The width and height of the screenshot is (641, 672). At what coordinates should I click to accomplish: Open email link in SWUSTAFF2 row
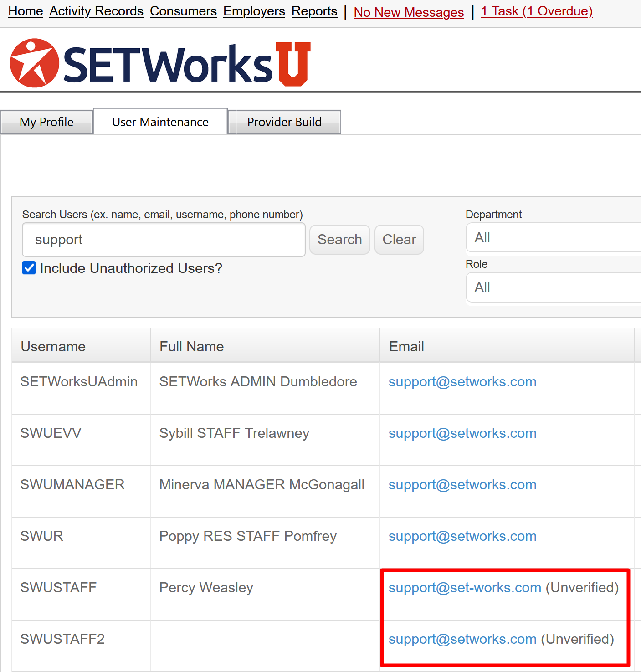click(x=462, y=639)
